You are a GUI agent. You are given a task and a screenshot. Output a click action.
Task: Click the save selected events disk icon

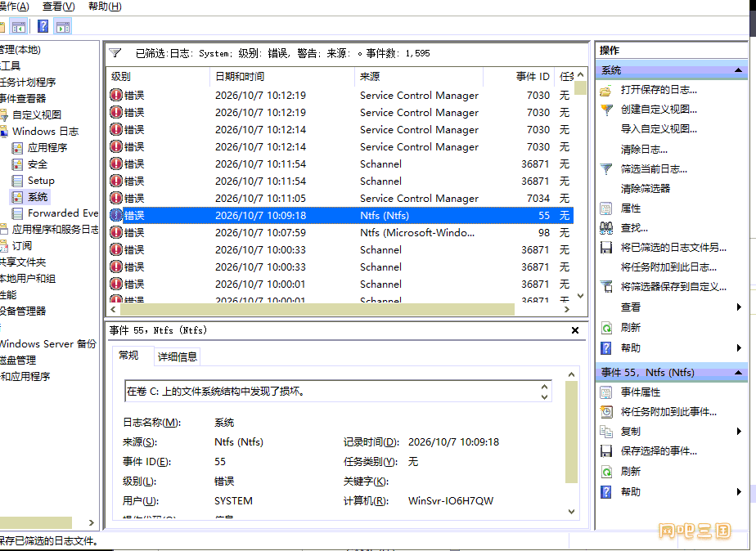[606, 451]
